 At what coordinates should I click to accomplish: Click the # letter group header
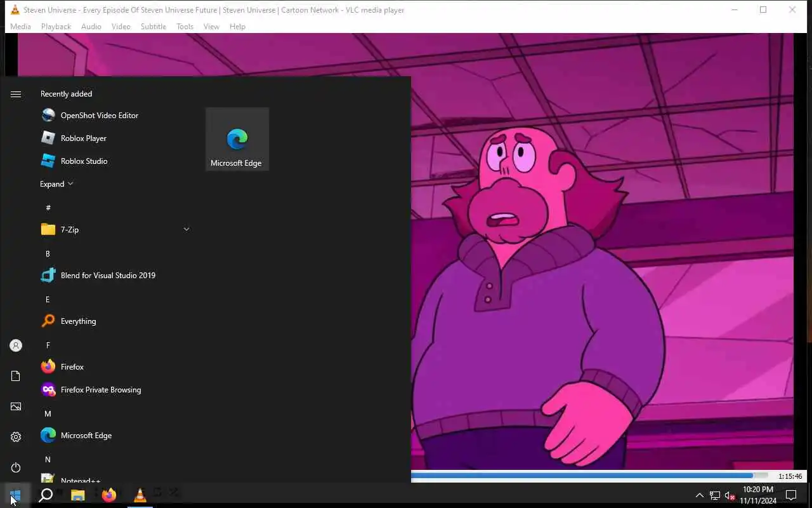[x=48, y=208]
